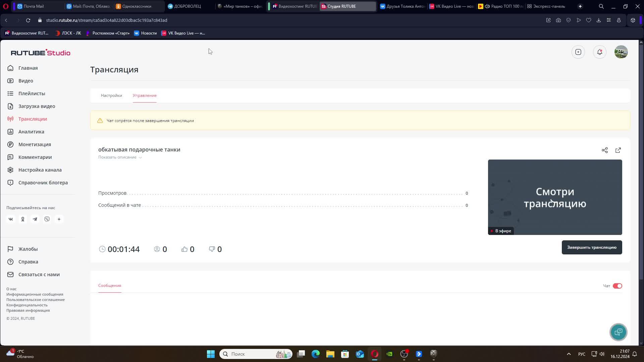Open Аналитика in the sidebar

click(31, 132)
